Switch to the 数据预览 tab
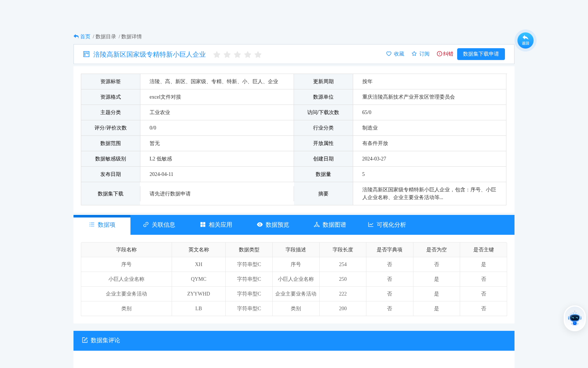This screenshot has width=588, height=368. [273, 225]
